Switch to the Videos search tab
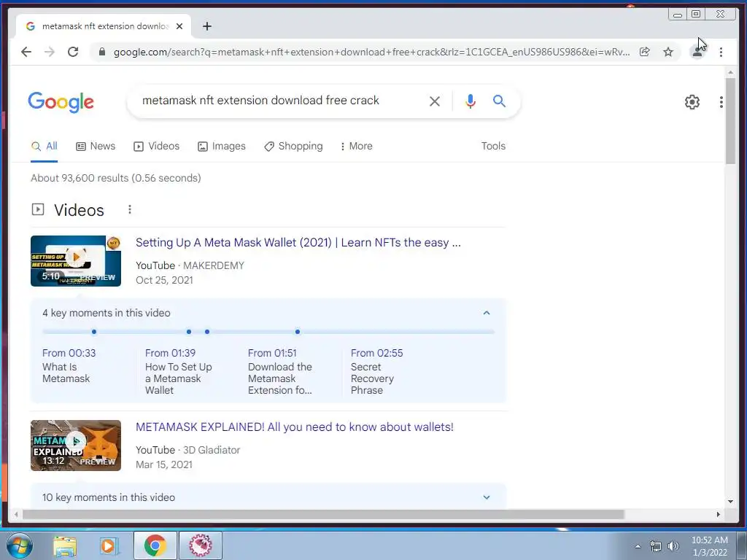The height and width of the screenshot is (560, 747). point(157,146)
